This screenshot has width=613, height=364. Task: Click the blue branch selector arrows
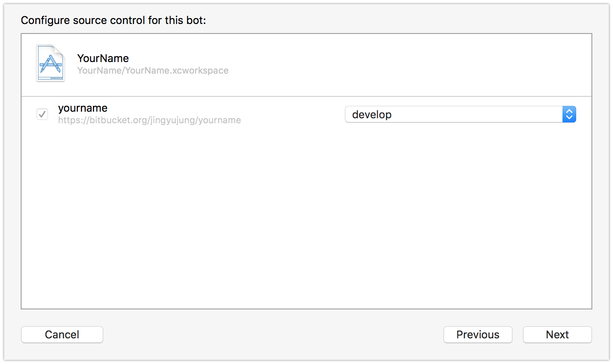click(x=569, y=114)
